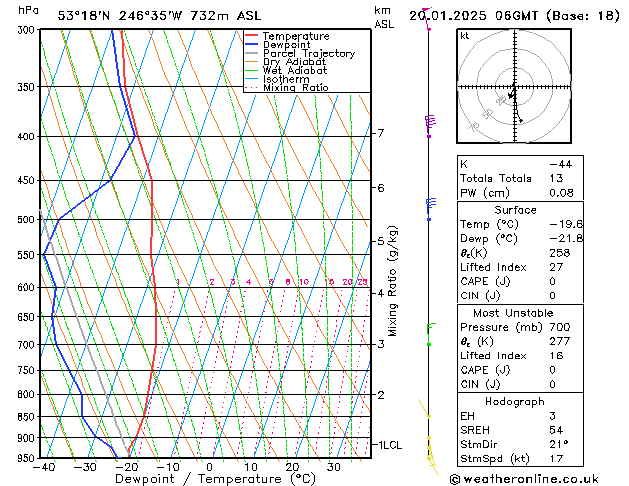Click the 500 hPa pressure axis label
The image size is (629, 486).
click(x=28, y=219)
